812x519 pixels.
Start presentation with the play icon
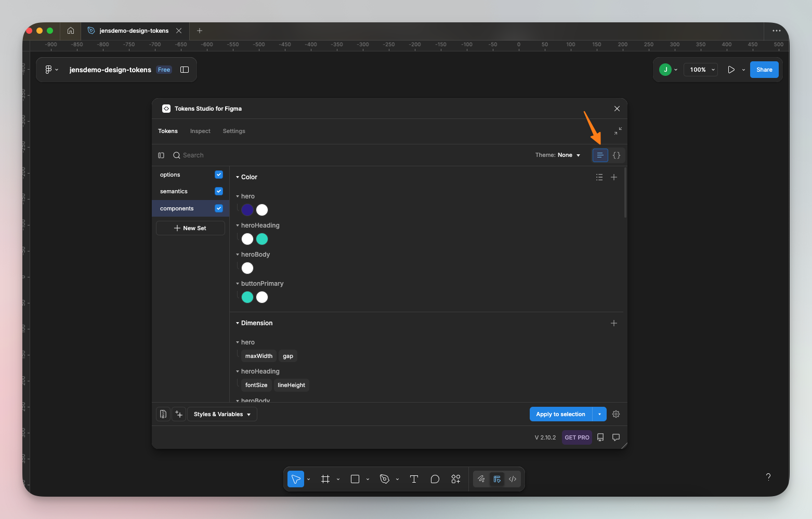tap(731, 70)
